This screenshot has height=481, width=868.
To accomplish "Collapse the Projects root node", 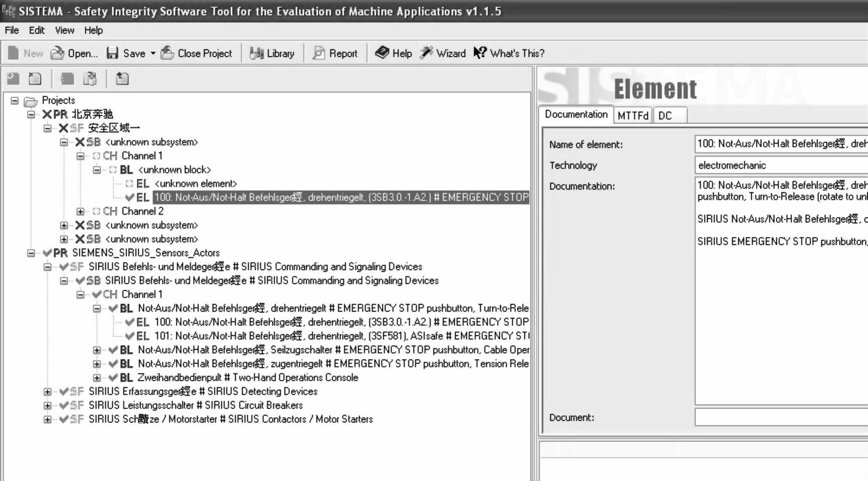I will tap(15, 101).
